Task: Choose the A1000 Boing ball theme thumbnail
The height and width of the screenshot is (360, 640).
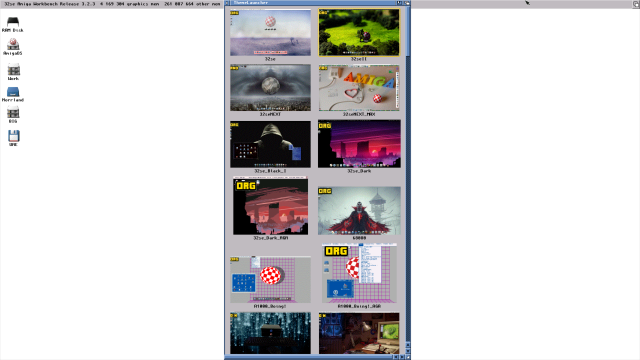Action: 270,280
